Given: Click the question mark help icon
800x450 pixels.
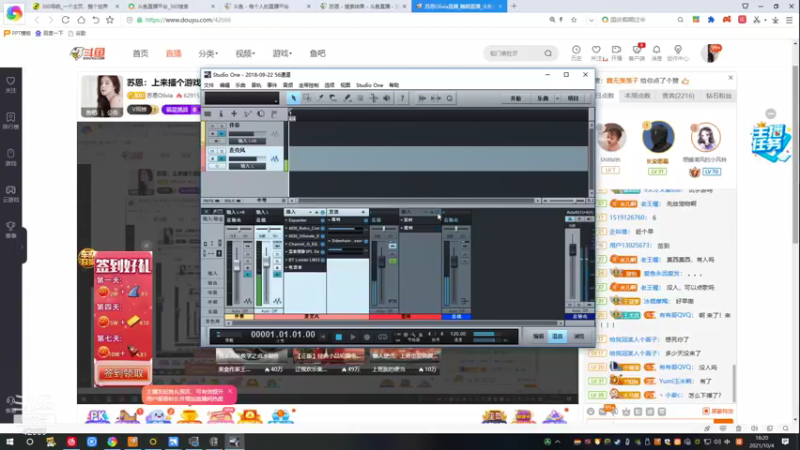Looking at the screenshot, I should coord(402,98).
